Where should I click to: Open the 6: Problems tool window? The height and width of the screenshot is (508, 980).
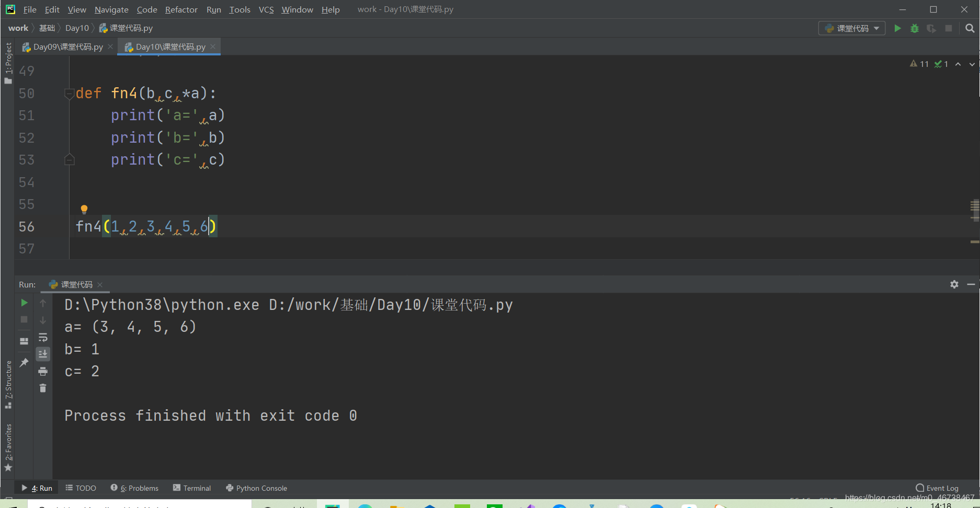134,488
